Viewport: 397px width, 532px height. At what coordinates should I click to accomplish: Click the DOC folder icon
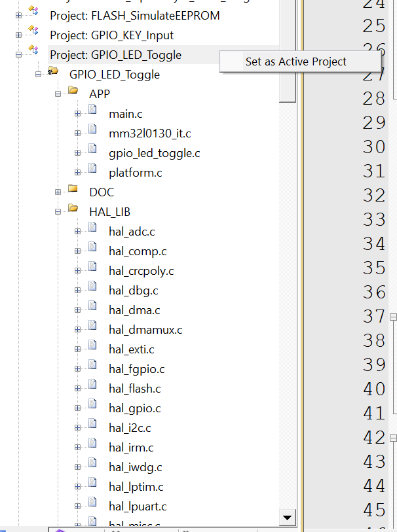point(73,192)
